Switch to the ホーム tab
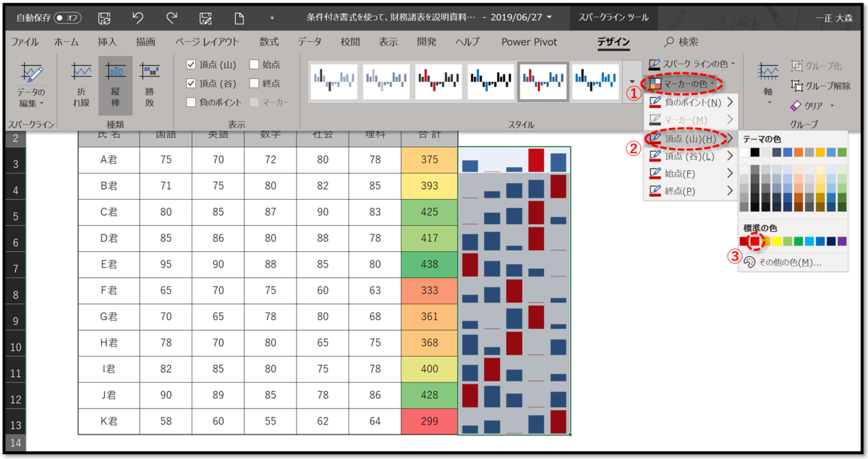Image resolution: width=868 pixels, height=459 pixels. [67, 42]
